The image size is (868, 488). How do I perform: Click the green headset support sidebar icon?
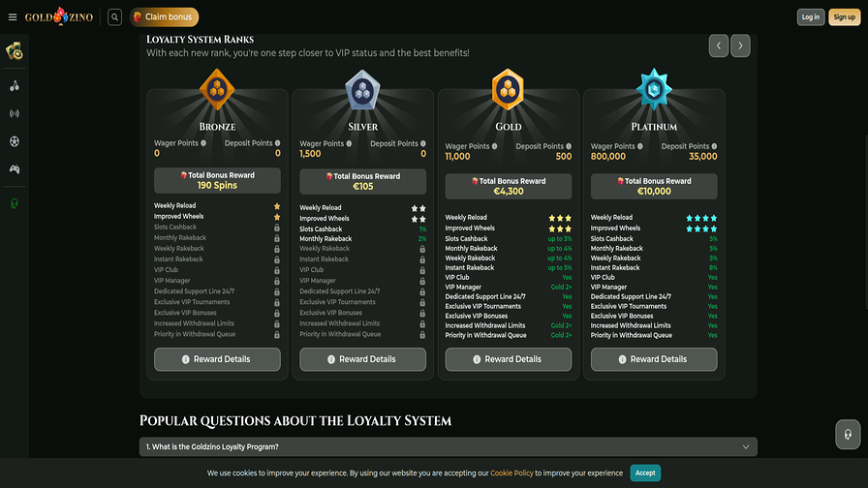pyautogui.click(x=15, y=203)
